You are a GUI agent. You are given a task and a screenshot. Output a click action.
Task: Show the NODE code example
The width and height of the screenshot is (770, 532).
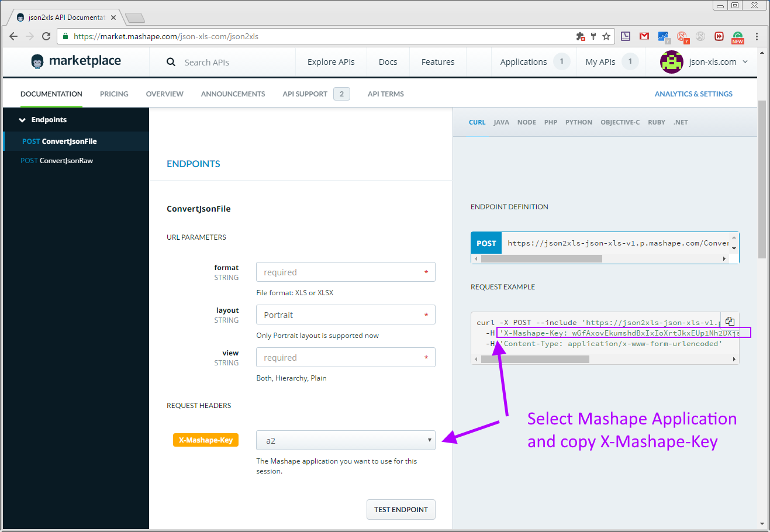coord(526,122)
